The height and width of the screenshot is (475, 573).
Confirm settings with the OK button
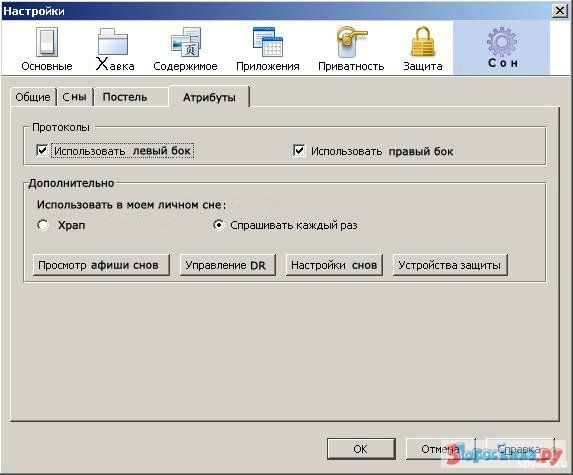(361, 449)
